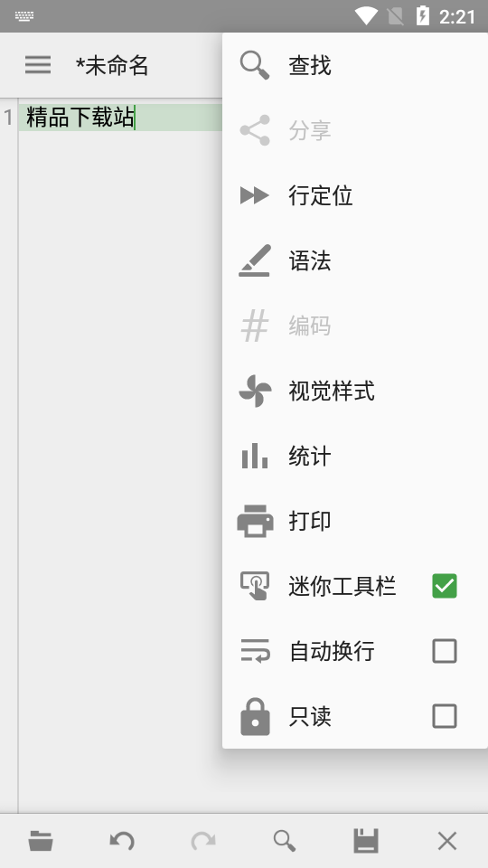Open the hamburger navigation menu

[38, 65]
